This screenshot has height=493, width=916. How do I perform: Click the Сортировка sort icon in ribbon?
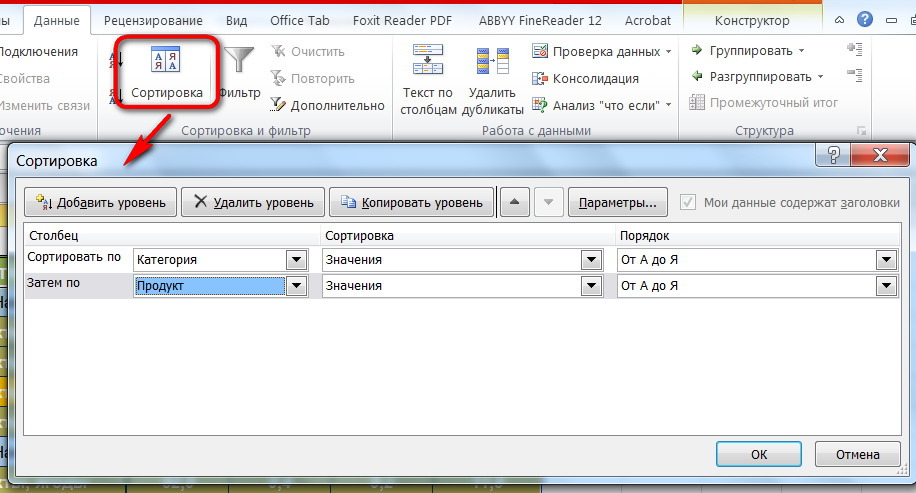(x=165, y=65)
